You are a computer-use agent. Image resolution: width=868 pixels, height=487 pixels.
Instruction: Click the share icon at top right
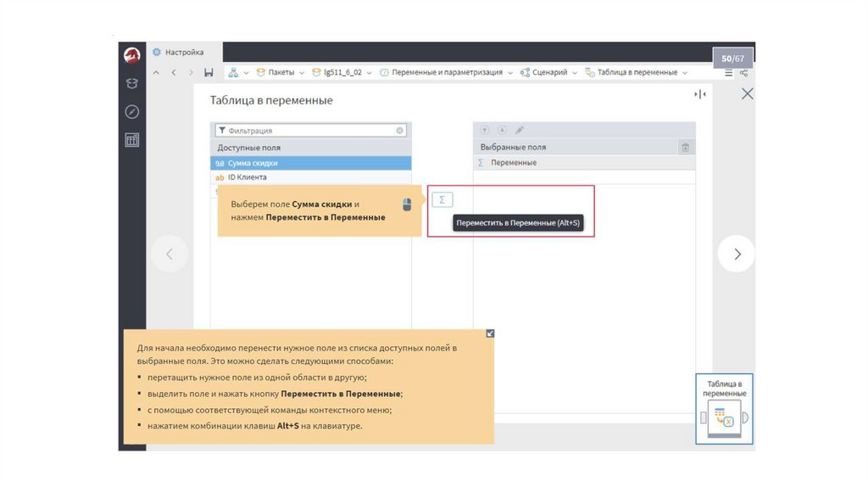(744, 73)
